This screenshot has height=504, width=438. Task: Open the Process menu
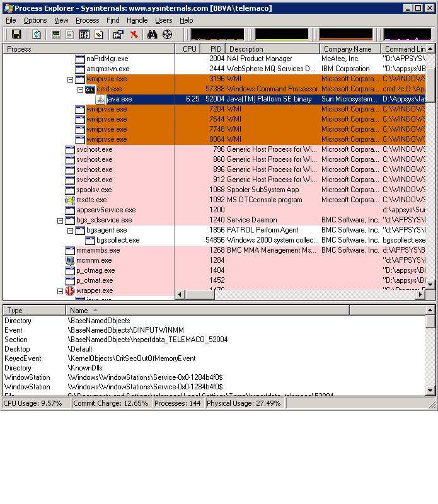87,20
